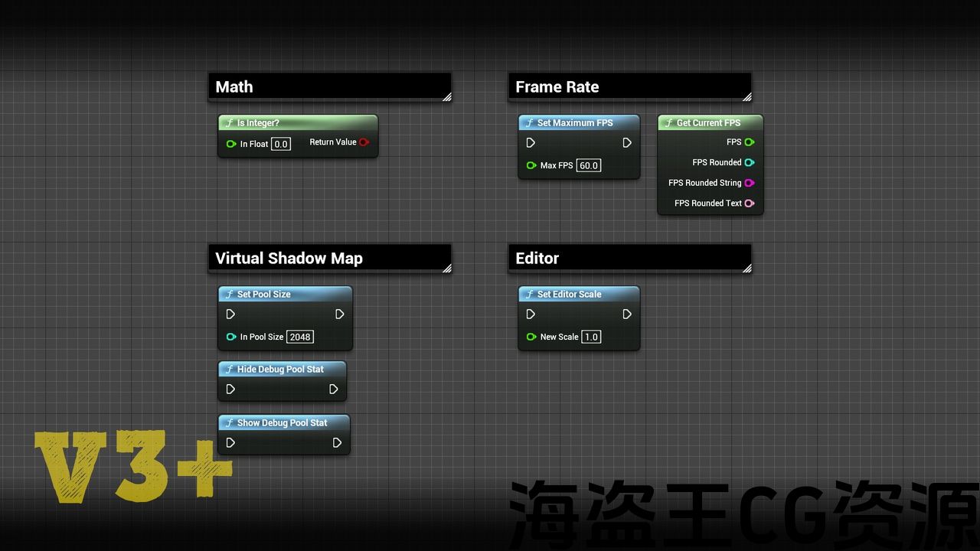This screenshot has height=551, width=980.
Task: Click the FPS Rounded output pin
Action: coord(750,162)
